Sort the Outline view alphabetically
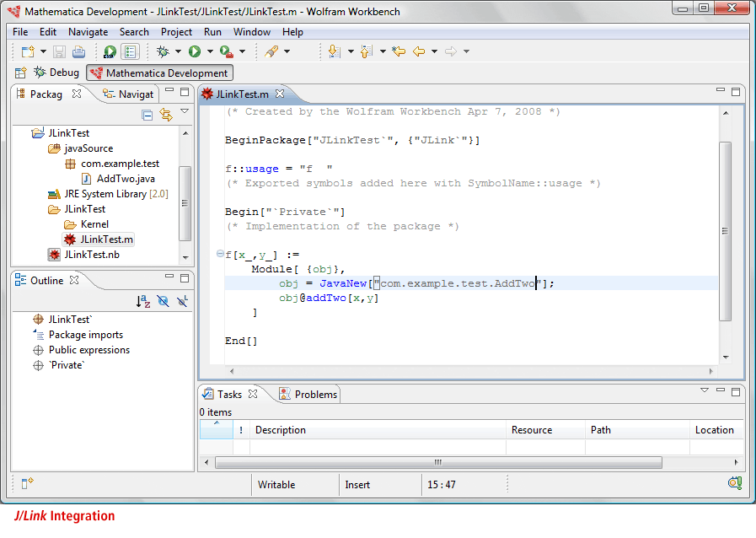Screen dimensions: 756x538 143,302
